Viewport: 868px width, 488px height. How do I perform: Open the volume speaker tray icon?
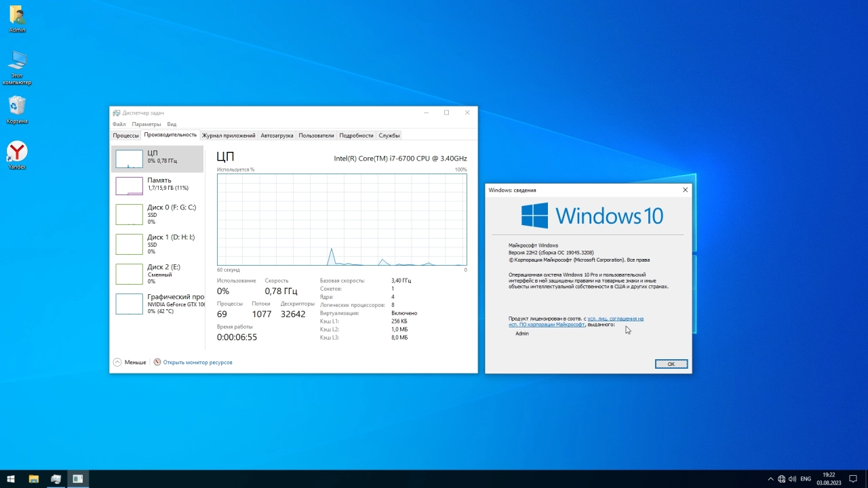[x=792, y=479]
